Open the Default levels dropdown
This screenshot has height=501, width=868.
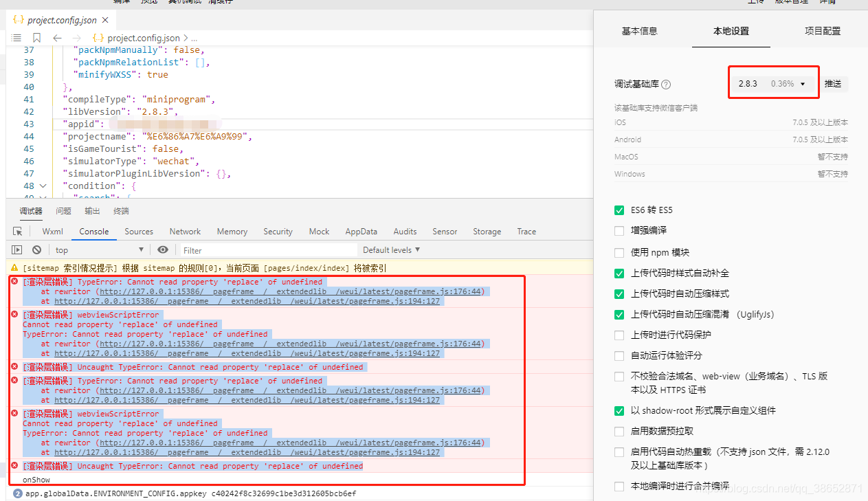coord(391,249)
